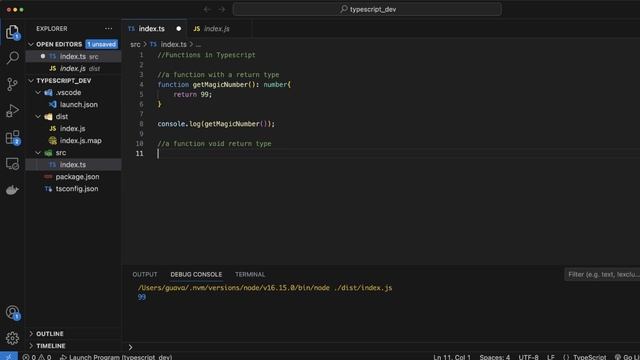Click the debug console filter field
640x360 pixels.
point(602,274)
